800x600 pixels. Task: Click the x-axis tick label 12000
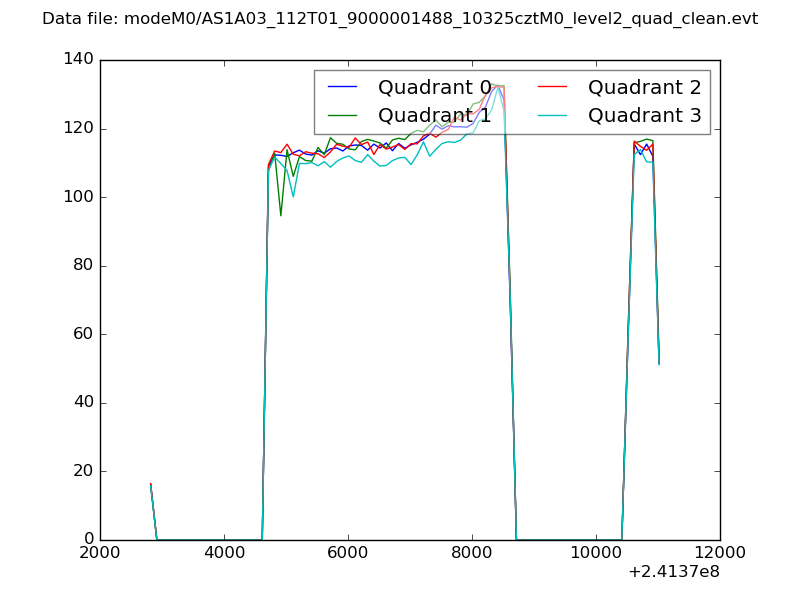720,553
